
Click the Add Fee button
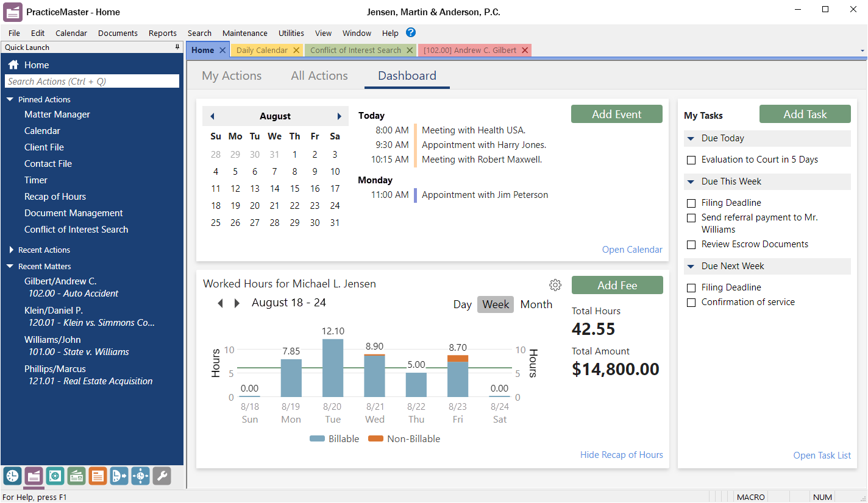click(x=617, y=286)
